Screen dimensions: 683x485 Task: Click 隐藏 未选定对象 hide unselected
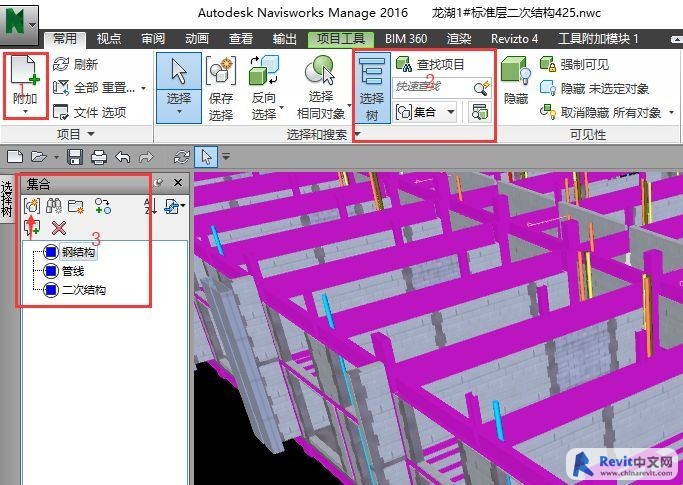coord(594,88)
